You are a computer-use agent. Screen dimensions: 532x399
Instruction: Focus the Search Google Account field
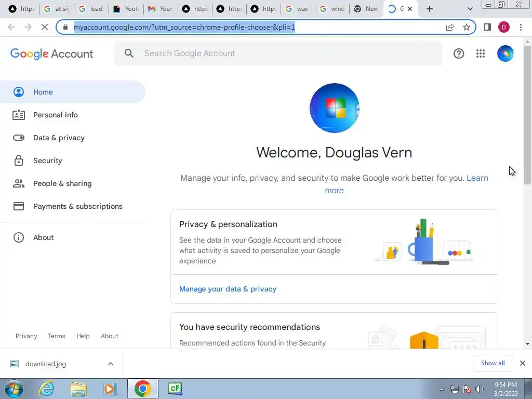point(278,54)
